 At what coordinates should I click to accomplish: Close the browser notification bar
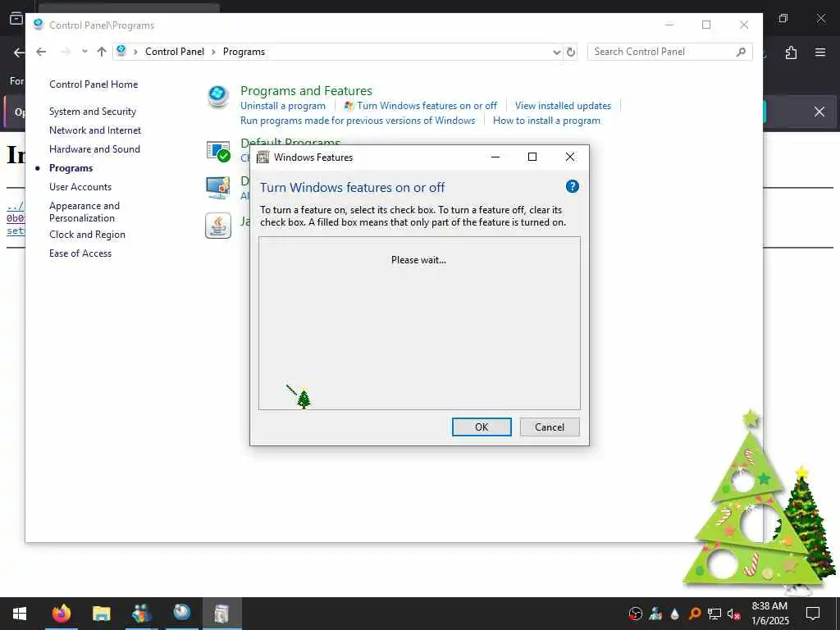point(819,112)
